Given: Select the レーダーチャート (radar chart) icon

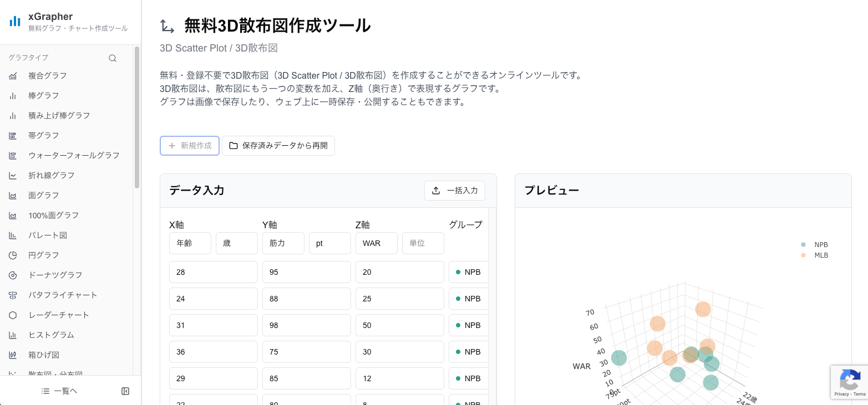Looking at the screenshot, I should (13, 315).
